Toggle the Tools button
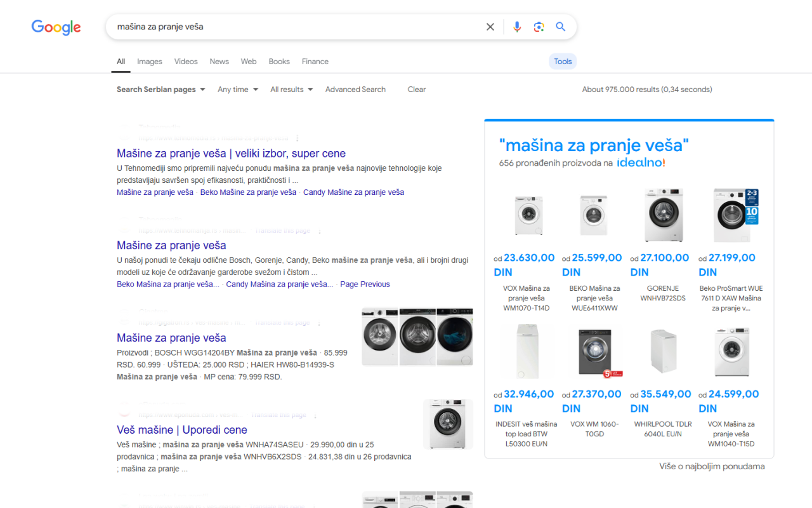This screenshot has height=508, width=812. tap(563, 62)
